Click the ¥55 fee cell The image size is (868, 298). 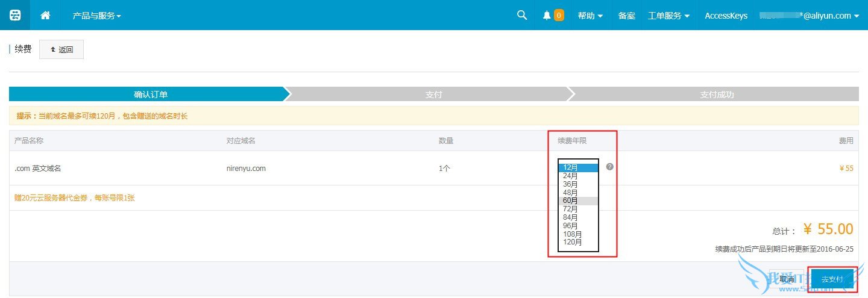(x=846, y=169)
